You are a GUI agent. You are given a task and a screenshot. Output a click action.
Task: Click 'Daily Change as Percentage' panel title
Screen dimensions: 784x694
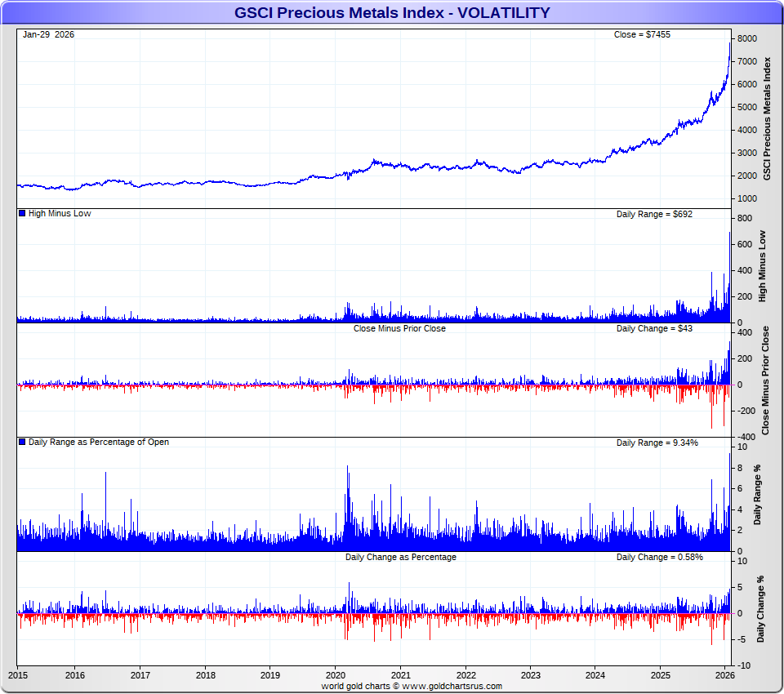pos(400,557)
